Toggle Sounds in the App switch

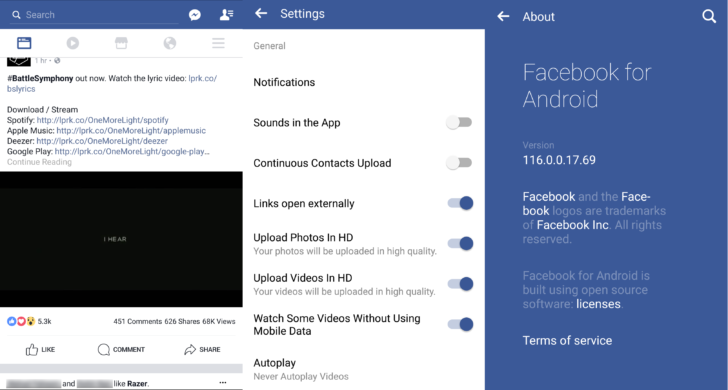460,123
